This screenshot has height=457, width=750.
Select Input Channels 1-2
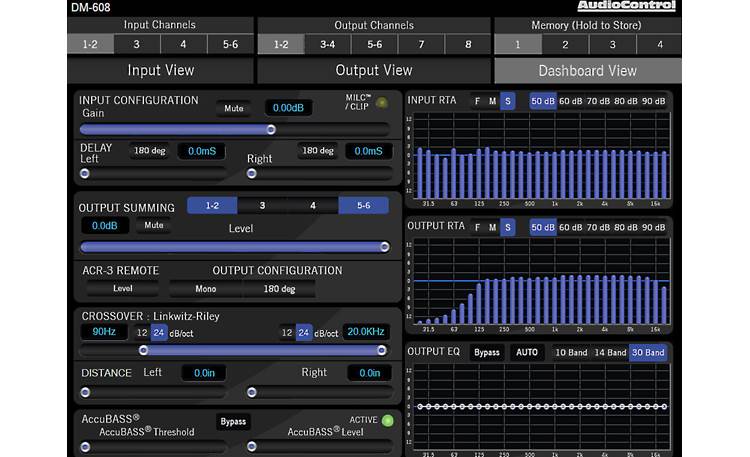pos(90,45)
